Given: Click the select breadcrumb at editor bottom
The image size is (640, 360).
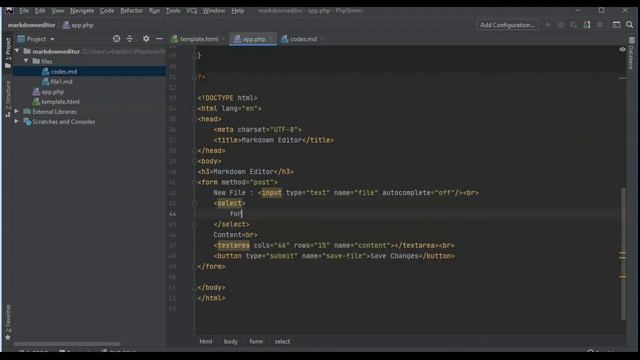Looking at the screenshot, I should point(282,342).
